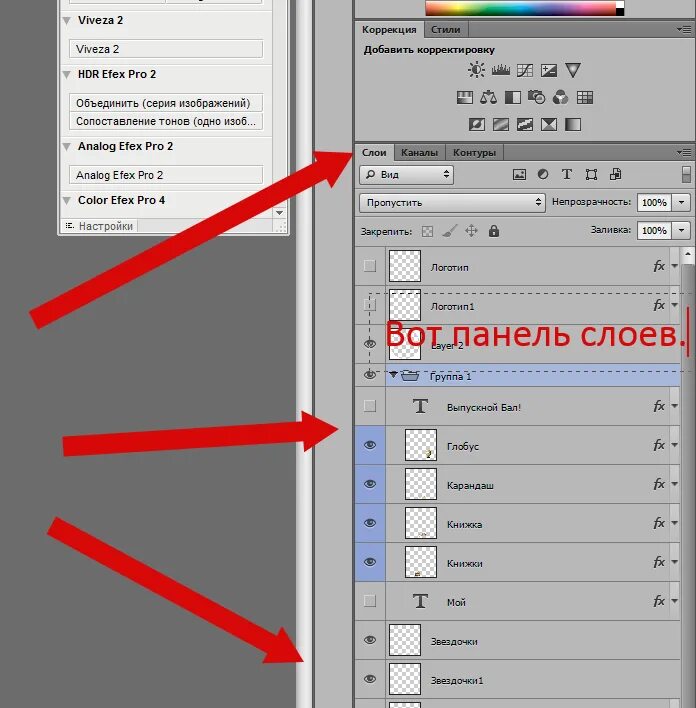Add a Color Lookup adjustment (grid icon)

pos(585,97)
